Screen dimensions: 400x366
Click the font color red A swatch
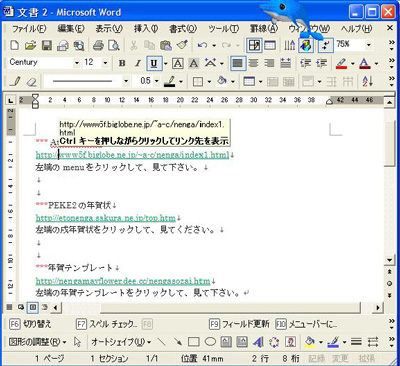365,63
